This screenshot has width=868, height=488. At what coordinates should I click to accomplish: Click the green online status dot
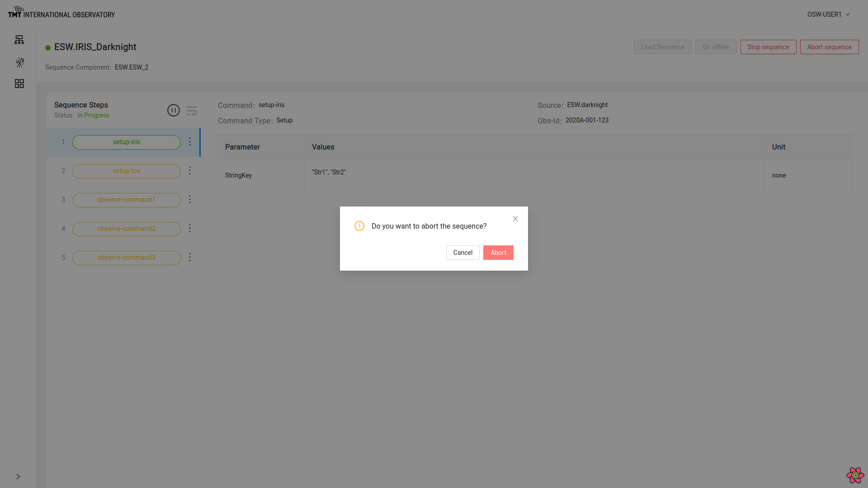[48, 48]
